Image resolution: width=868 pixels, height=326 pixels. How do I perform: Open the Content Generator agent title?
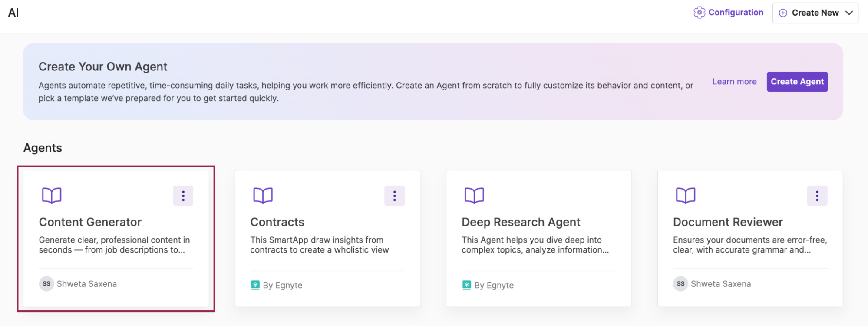pyautogui.click(x=90, y=222)
